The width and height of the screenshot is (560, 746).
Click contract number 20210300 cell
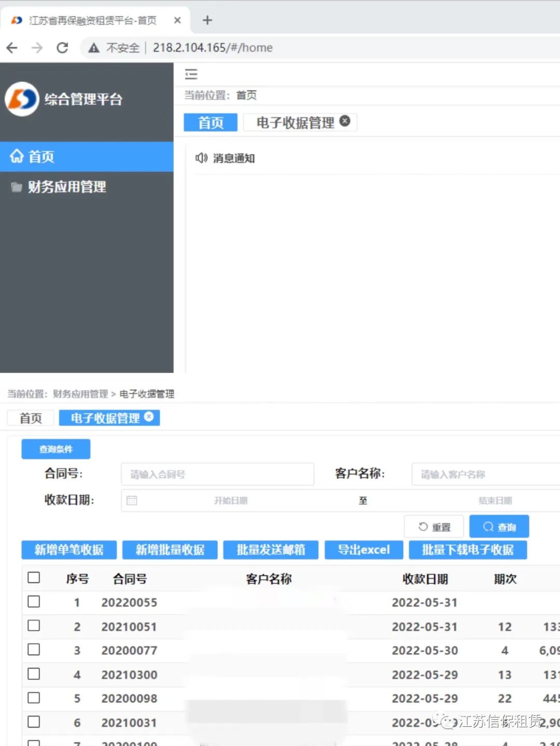pyautogui.click(x=129, y=674)
